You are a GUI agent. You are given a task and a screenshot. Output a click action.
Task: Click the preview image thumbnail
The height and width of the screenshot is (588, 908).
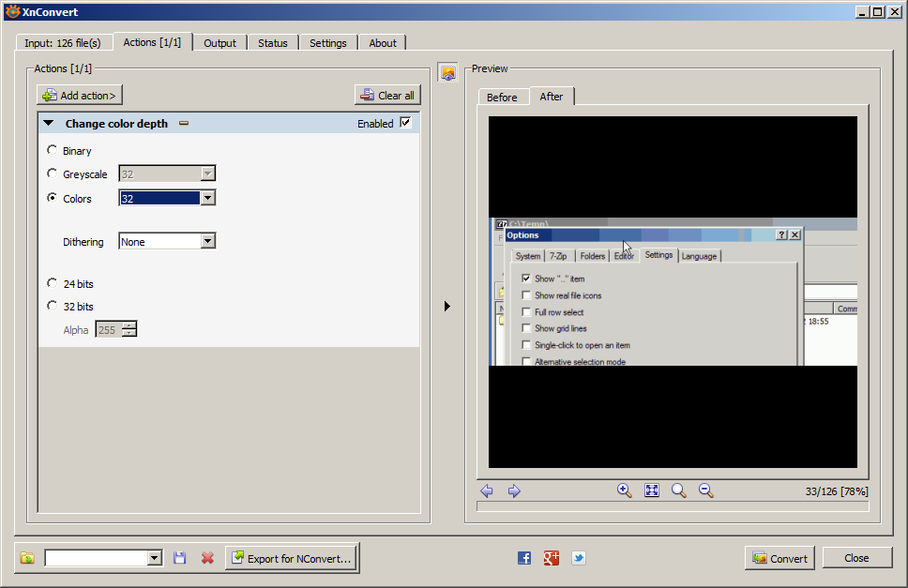pyautogui.click(x=673, y=292)
